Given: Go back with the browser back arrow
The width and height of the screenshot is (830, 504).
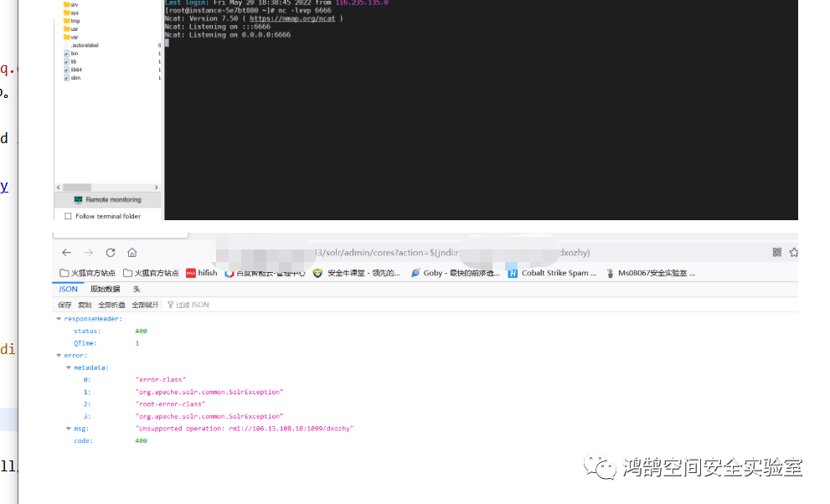Looking at the screenshot, I should 66,253.
